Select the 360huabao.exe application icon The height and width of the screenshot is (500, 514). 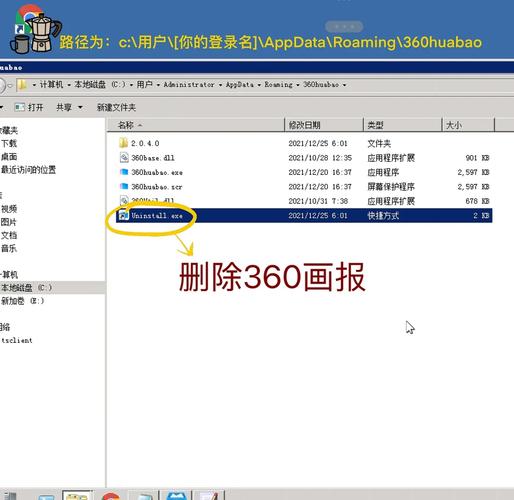point(124,172)
